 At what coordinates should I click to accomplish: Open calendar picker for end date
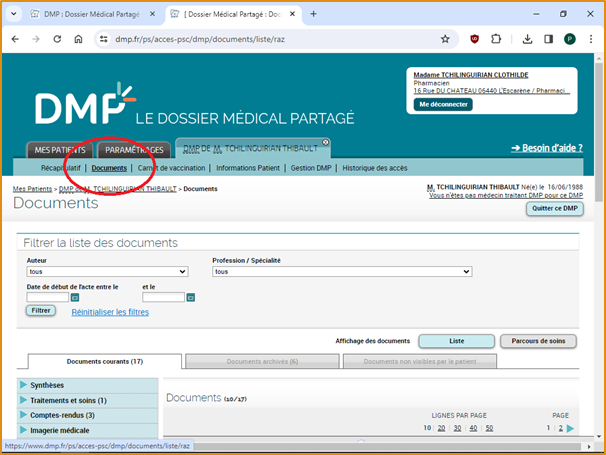coord(191,297)
